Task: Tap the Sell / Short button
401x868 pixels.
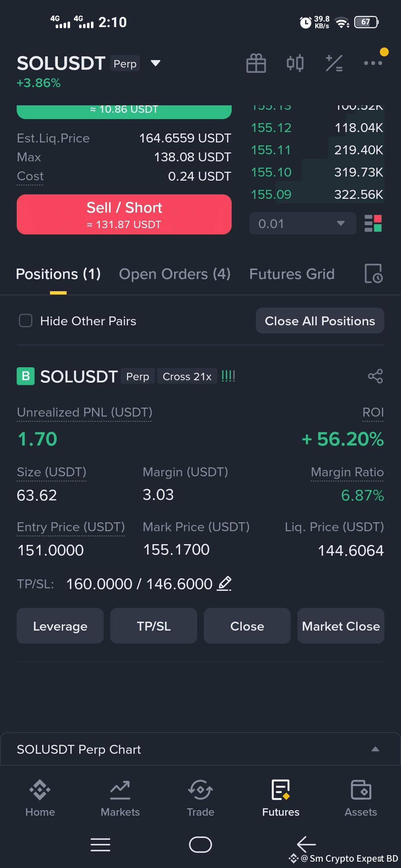Action: pyautogui.click(x=124, y=214)
